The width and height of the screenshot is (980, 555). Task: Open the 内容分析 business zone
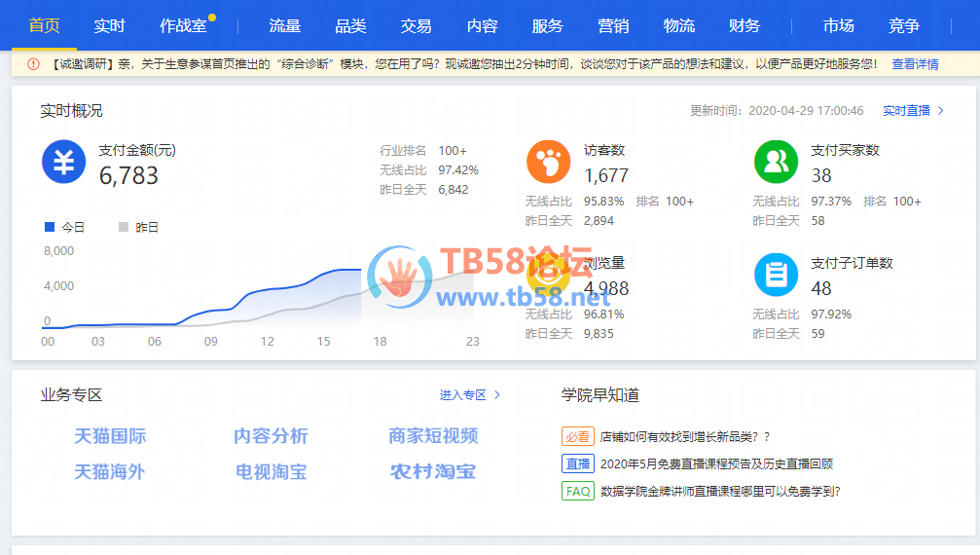(x=271, y=435)
